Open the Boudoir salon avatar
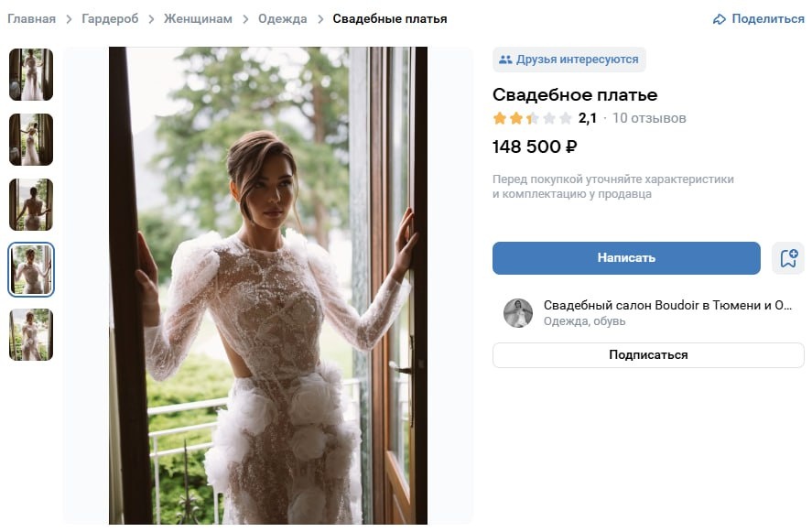 518,313
